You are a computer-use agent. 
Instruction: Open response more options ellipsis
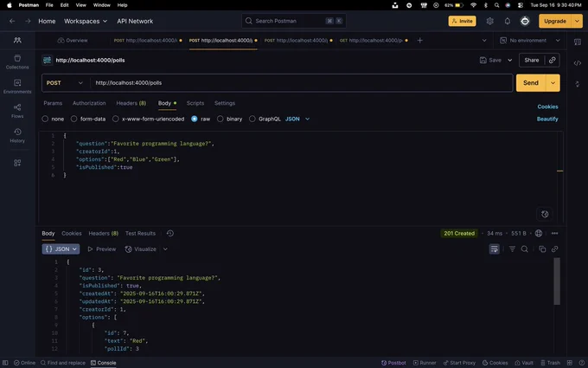click(554, 233)
